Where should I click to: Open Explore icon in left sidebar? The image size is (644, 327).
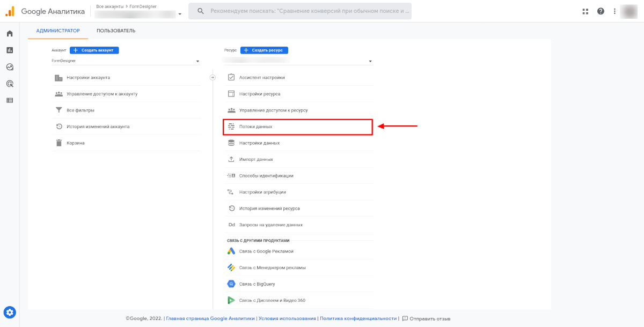tap(10, 67)
